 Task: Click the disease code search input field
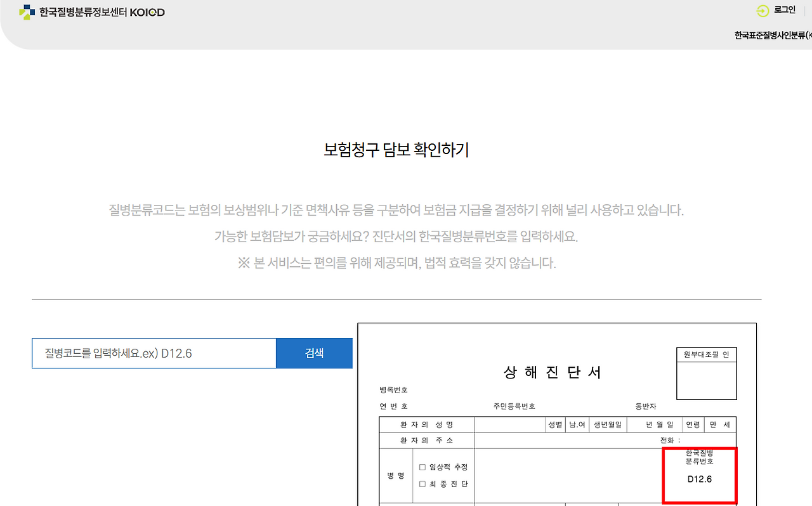(152, 353)
